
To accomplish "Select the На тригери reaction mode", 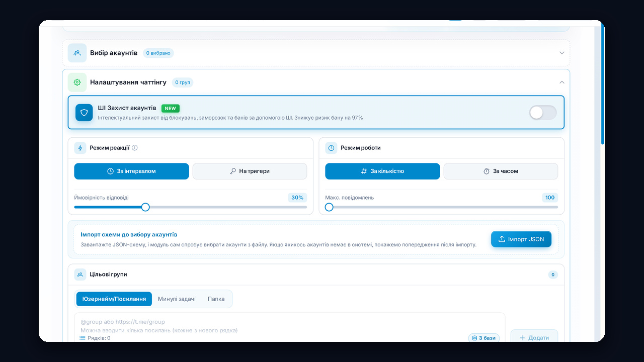I will 250,171.
